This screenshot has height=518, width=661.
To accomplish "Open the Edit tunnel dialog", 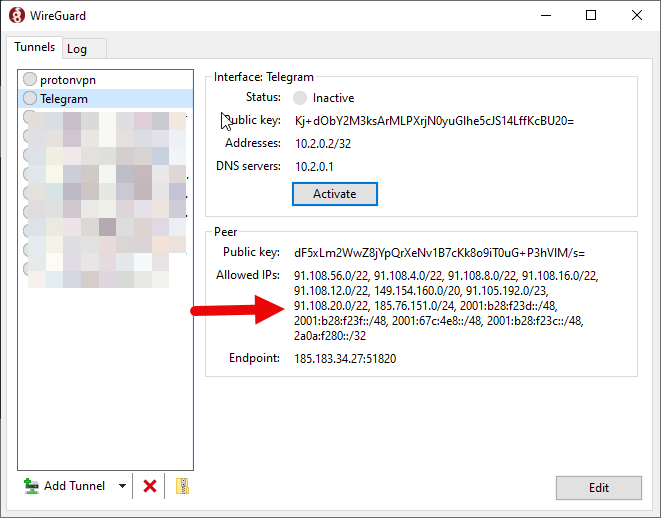I will [599, 488].
